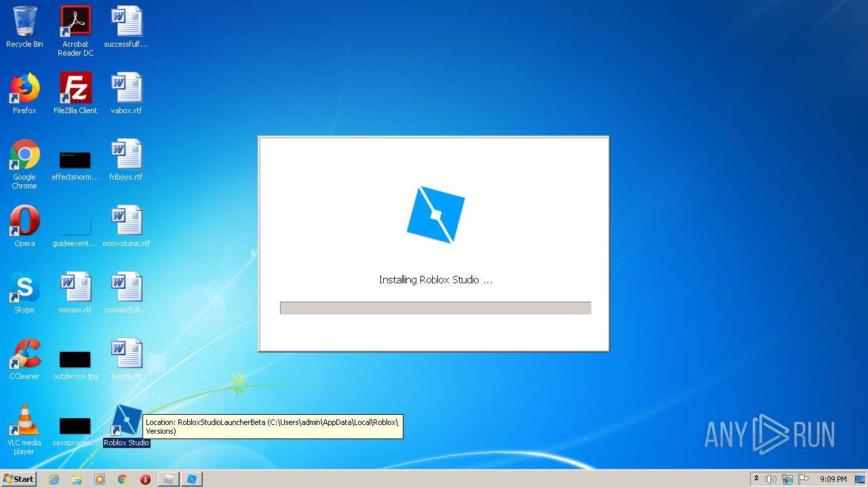Select the contentfoll... Word document icon
The width and height of the screenshot is (868, 488).
point(126,293)
